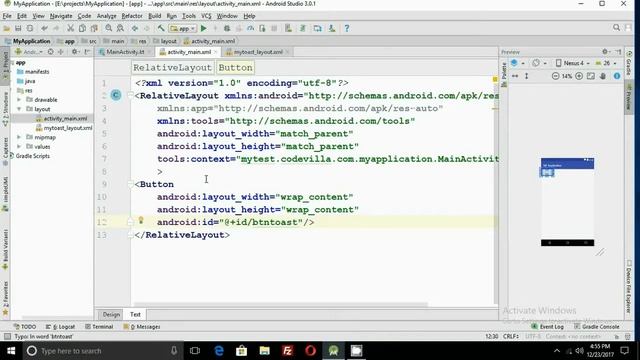This screenshot has height=360, width=640.
Task: Click the Search Everywhere magnifier icon
Action: coord(616,28)
